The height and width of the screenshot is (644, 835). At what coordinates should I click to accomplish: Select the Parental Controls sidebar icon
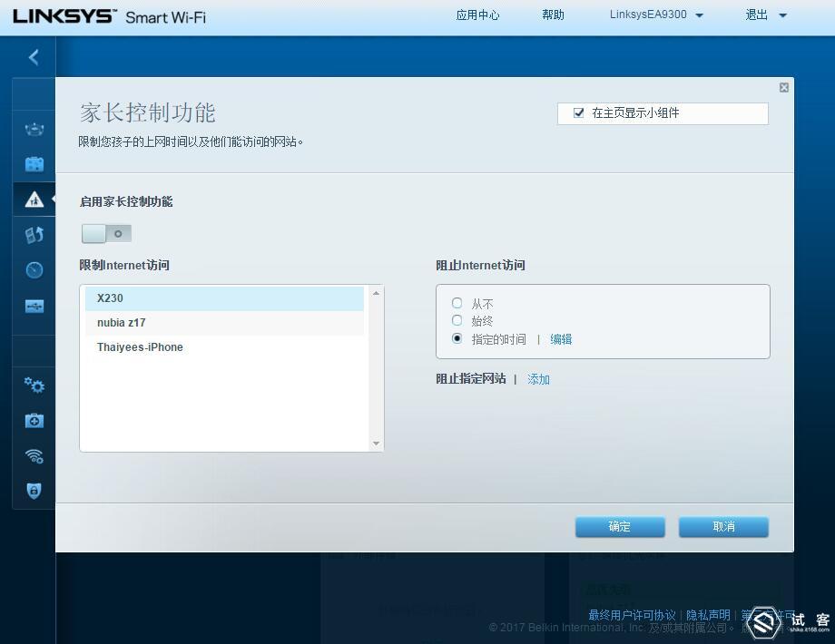click(x=34, y=199)
